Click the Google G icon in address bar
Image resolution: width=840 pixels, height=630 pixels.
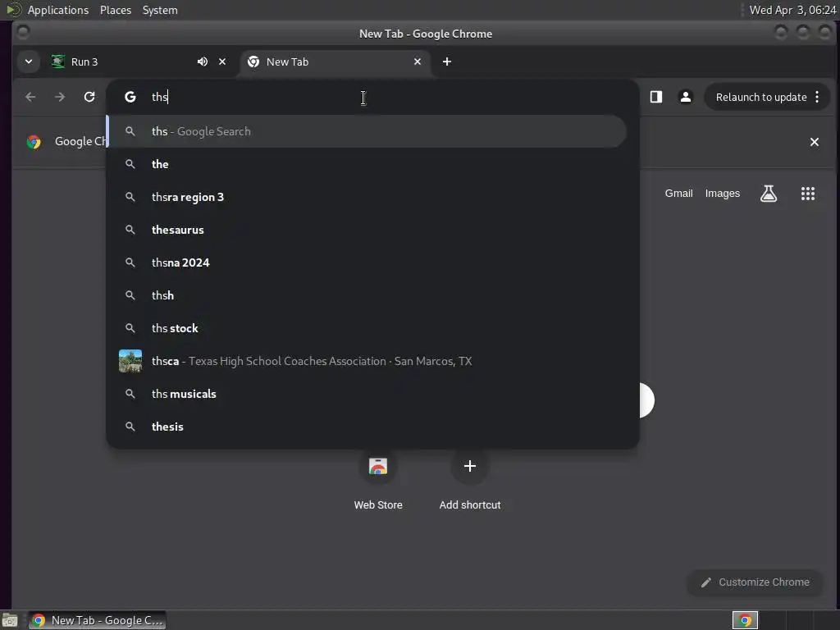point(130,97)
